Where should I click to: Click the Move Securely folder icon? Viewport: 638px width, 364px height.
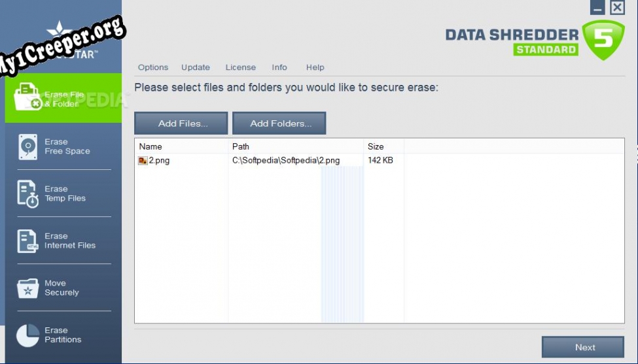coord(28,288)
